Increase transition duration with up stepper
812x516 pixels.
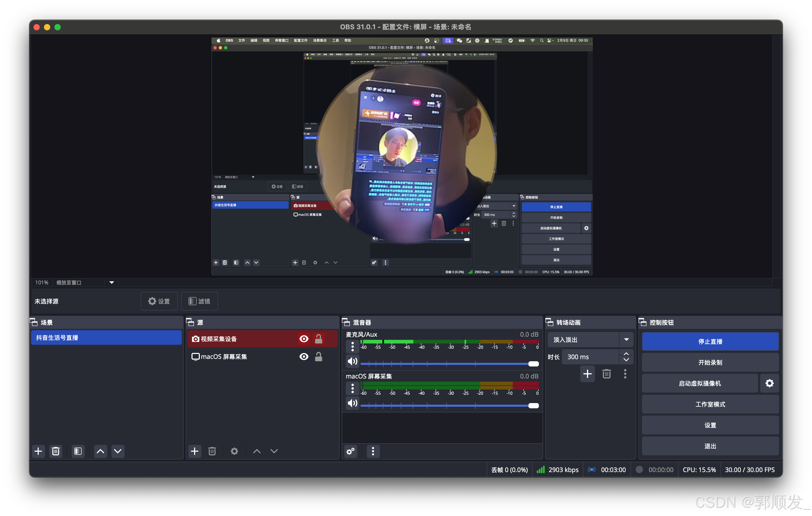pos(626,354)
